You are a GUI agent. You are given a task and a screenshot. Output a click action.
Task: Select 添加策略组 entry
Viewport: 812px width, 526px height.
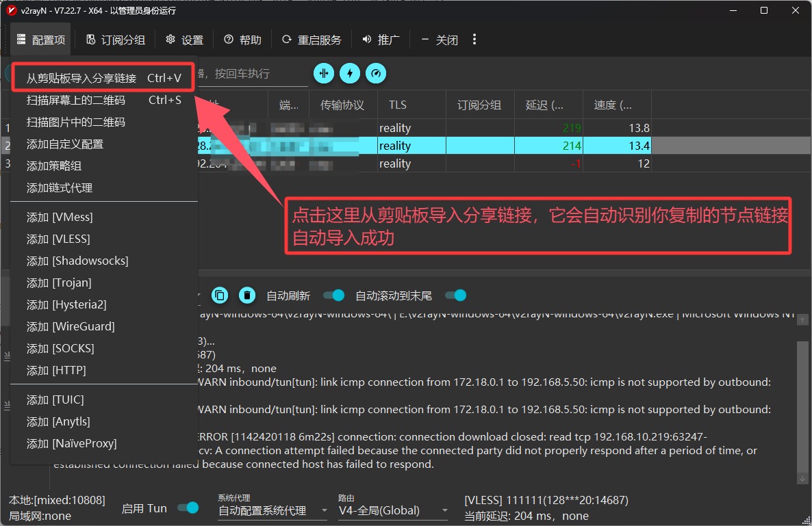click(x=103, y=166)
